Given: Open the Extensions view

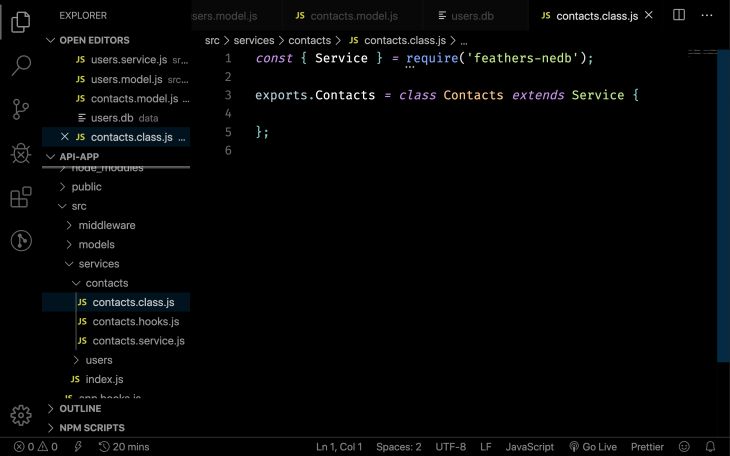Looking at the screenshot, I should (x=21, y=197).
